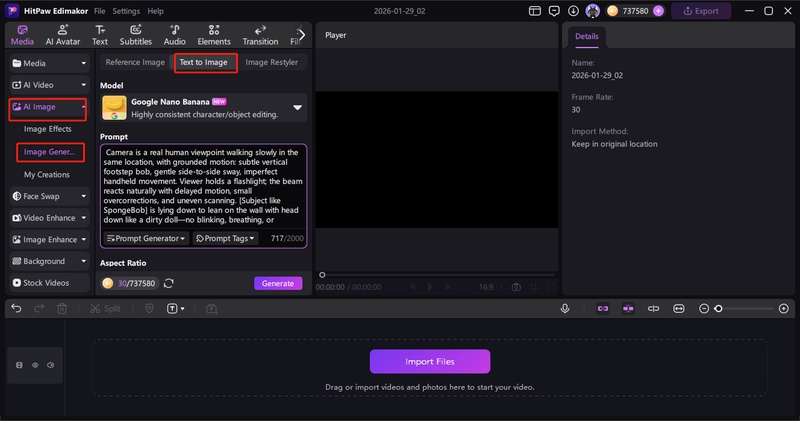
Task: Click the player progress slider handle
Action: tap(322, 275)
